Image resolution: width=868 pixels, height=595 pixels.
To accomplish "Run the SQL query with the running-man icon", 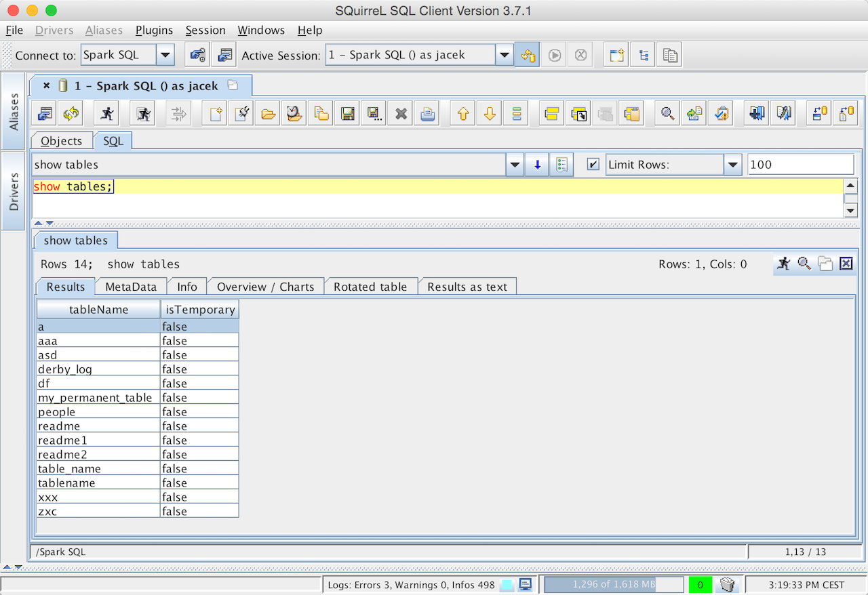I will (x=106, y=114).
